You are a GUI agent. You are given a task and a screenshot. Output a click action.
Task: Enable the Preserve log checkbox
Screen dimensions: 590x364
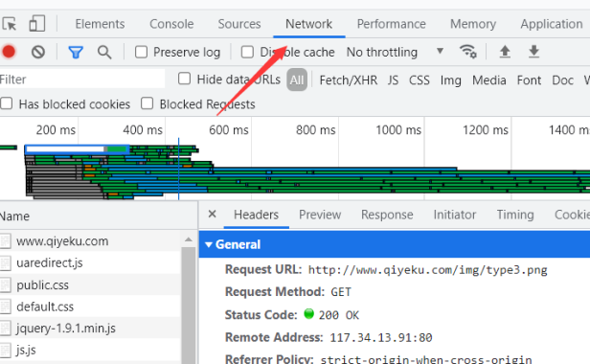[x=141, y=52]
